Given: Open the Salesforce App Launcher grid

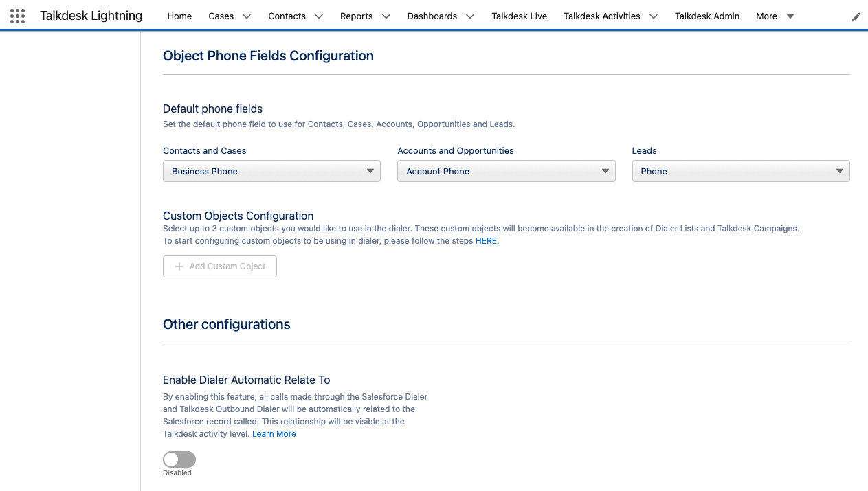Looking at the screenshot, I should (17, 16).
